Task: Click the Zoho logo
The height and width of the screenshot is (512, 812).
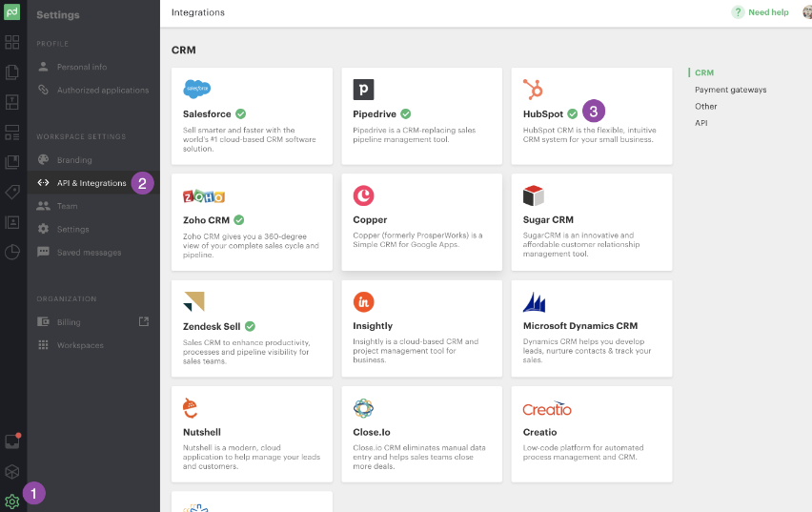Action: (204, 196)
